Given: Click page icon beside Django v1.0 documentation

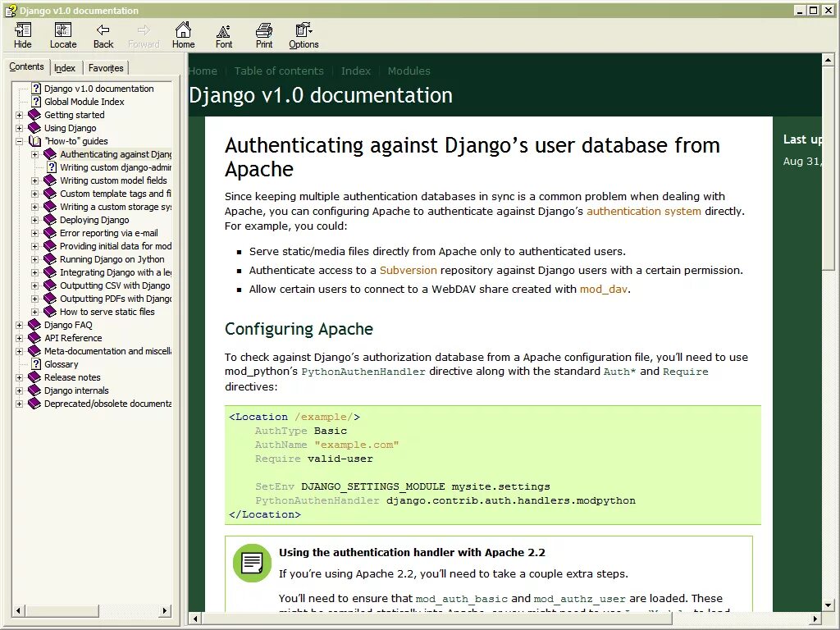Looking at the screenshot, I should click(36, 89).
